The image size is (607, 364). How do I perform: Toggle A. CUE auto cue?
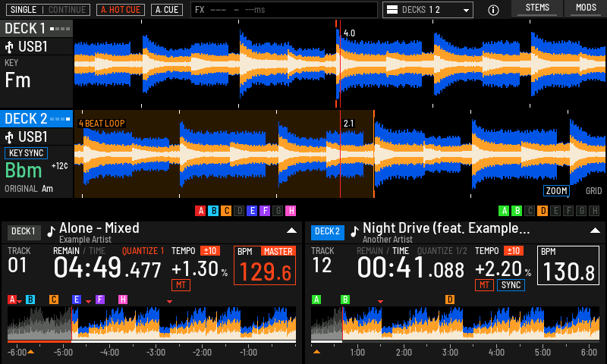pyautogui.click(x=167, y=10)
